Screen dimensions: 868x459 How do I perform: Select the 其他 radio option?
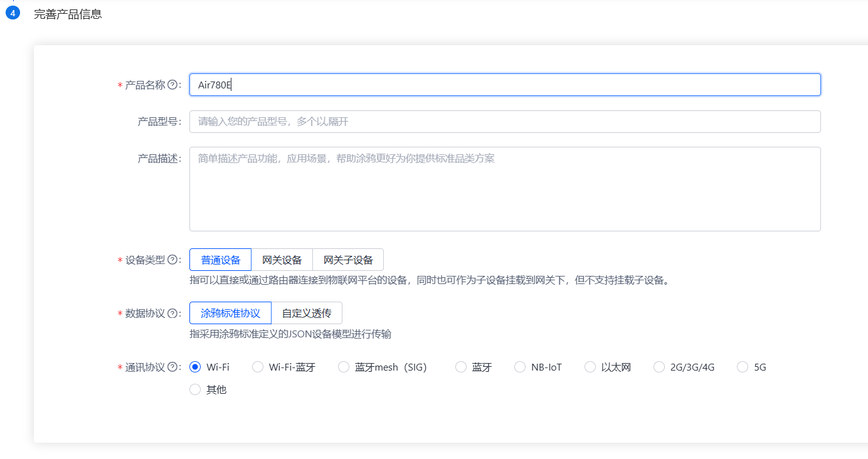pos(195,389)
